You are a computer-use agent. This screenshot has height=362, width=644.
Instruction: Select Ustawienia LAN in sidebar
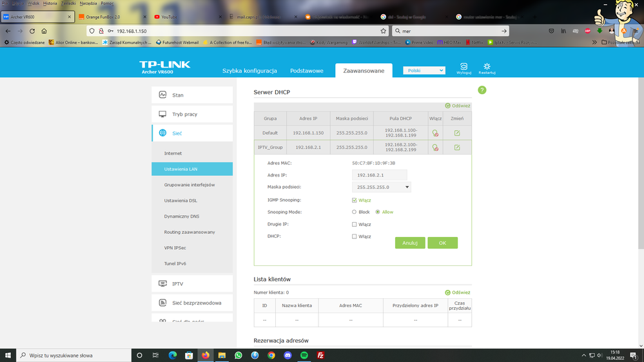[192, 169]
